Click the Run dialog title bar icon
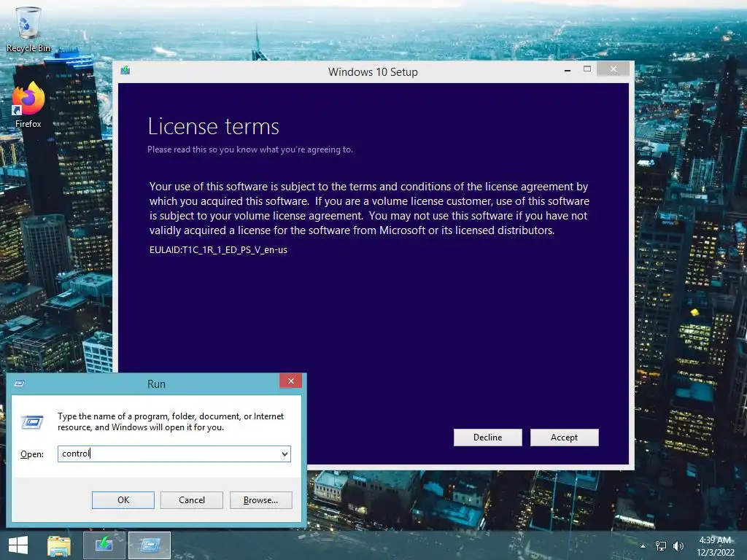 pos(19,384)
